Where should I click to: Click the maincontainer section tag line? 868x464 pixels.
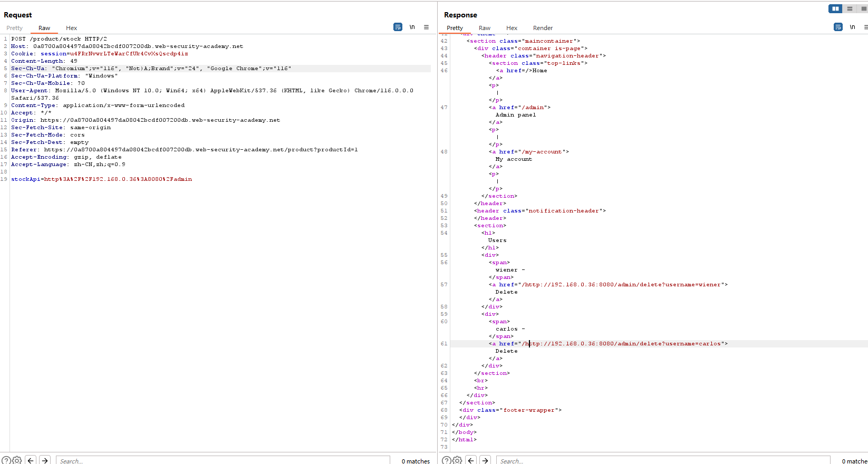523,41
